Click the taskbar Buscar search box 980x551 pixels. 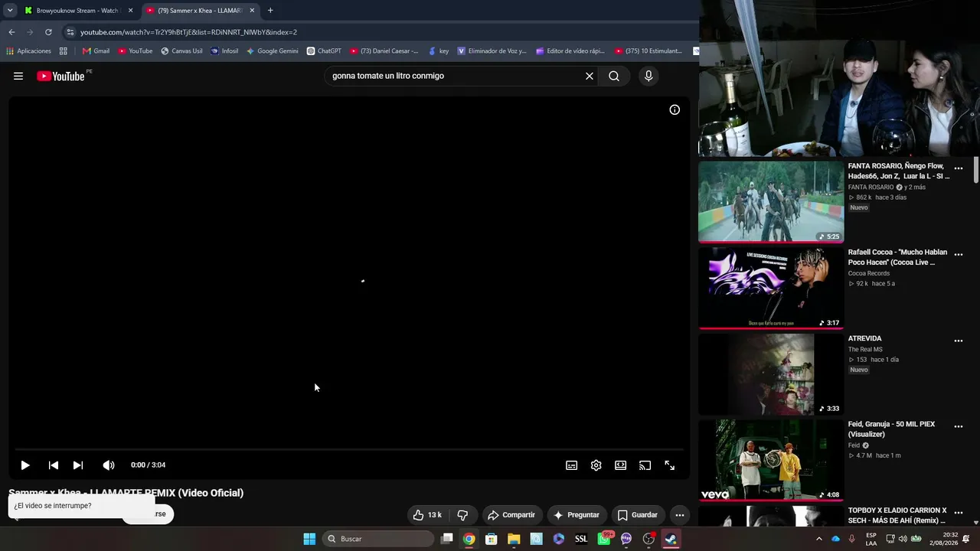378,539
